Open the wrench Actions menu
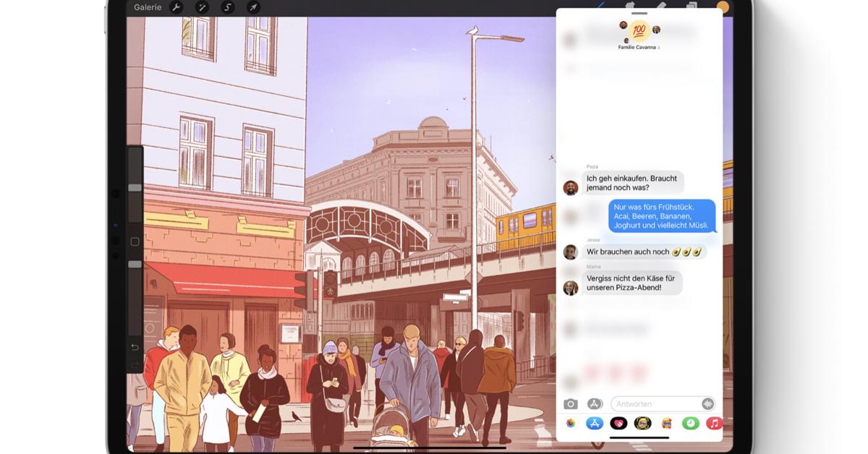The height and width of the screenshot is (454, 868). tap(176, 7)
